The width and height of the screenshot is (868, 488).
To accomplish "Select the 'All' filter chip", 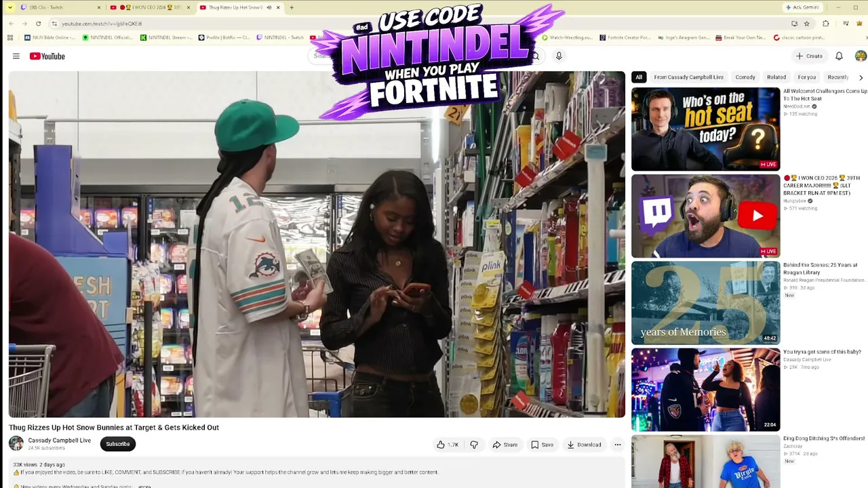I will pos(639,77).
